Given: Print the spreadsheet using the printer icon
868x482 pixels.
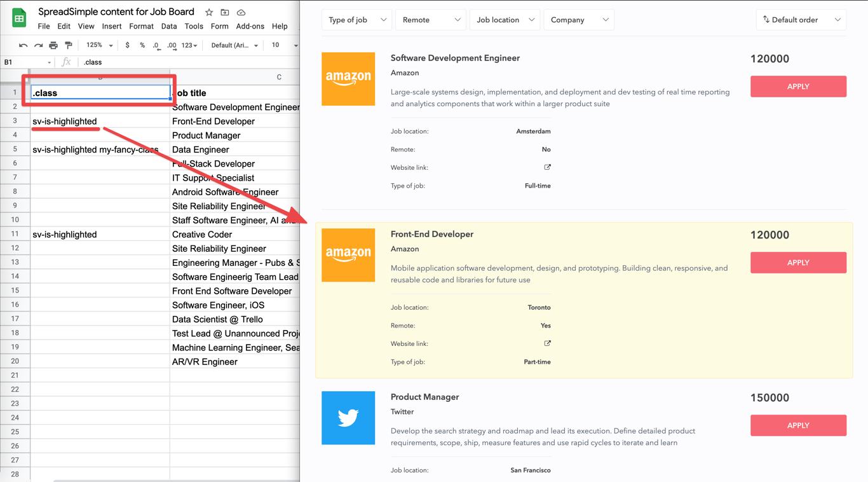Looking at the screenshot, I should (x=53, y=46).
